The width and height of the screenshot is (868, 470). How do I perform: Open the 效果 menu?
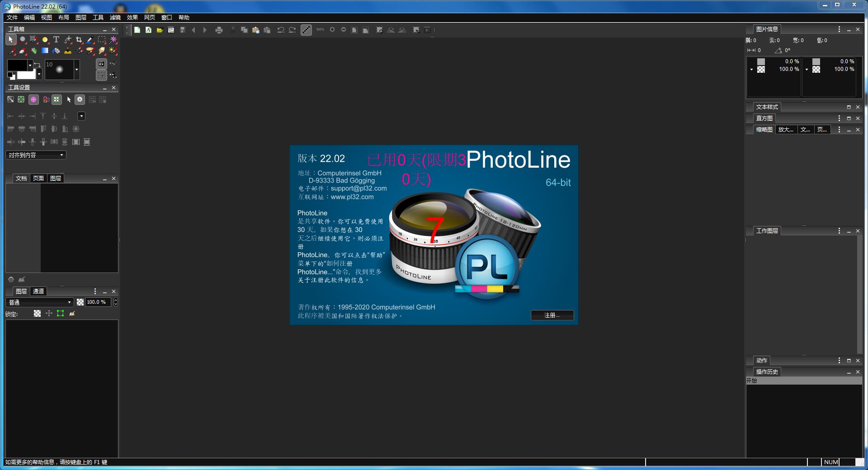tap(132, 18)
